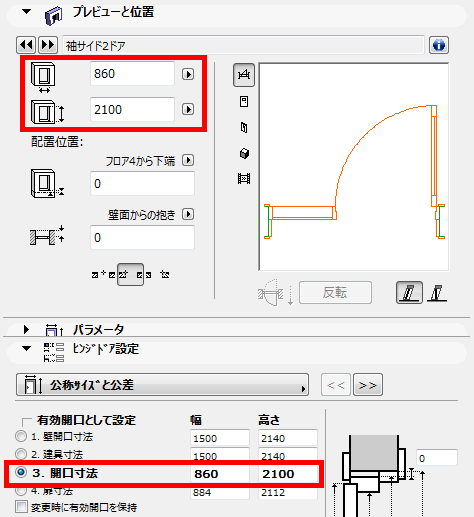
Task: Select the 2D plan preview icon
Action: pos(244,75)
